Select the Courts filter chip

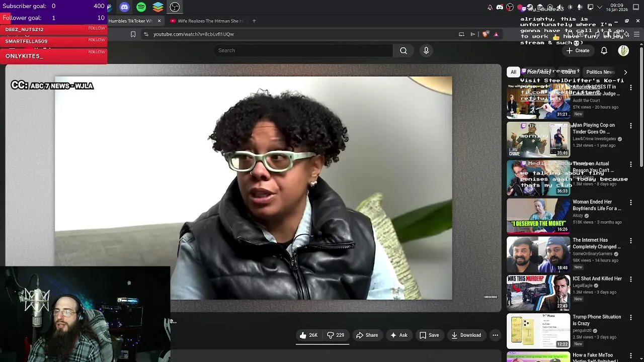click(569, 72)
